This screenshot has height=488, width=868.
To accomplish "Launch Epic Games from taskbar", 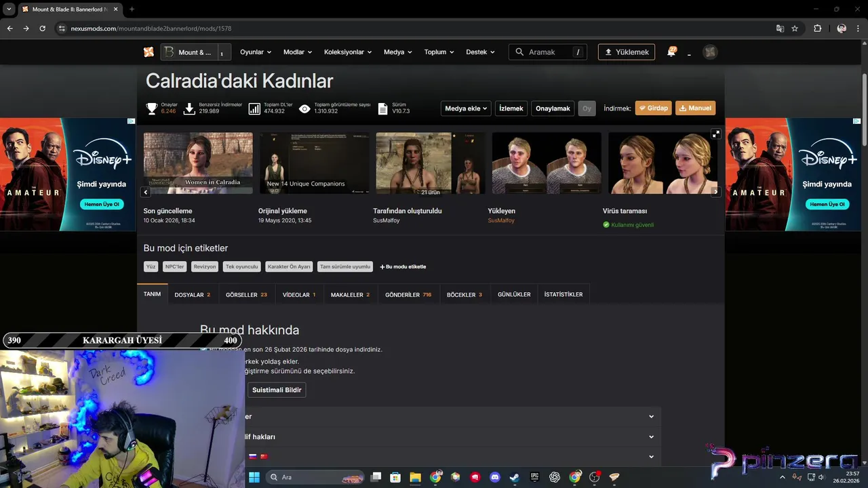I will (x=534, y=477).
